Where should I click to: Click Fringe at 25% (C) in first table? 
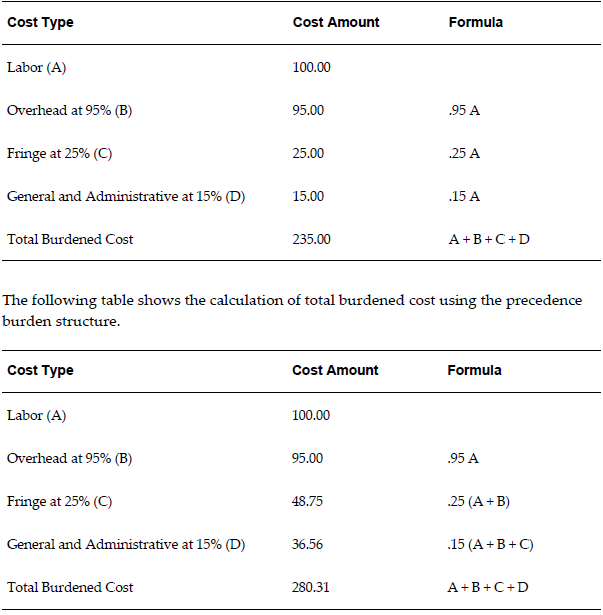point(61,153)
